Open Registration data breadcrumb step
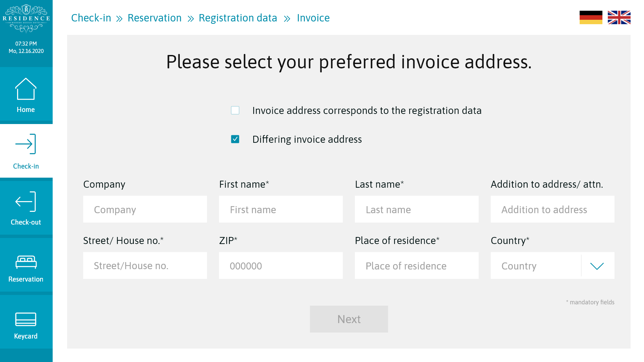 click(238, 18)
